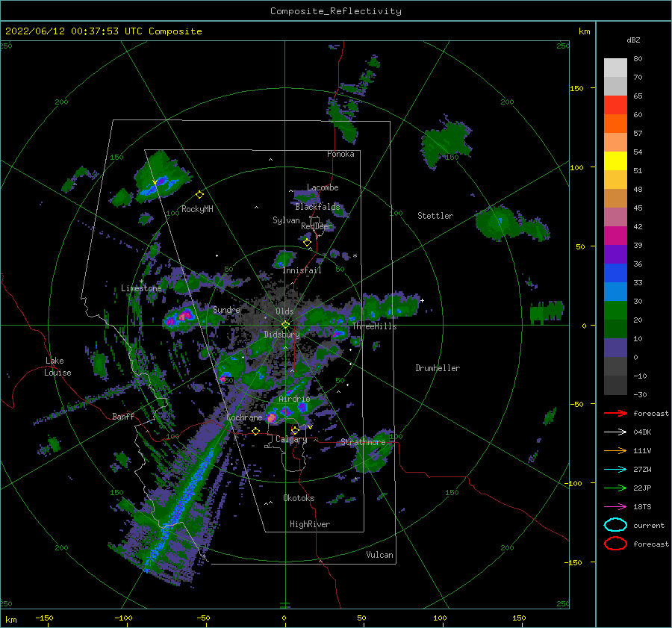Viewport: 672px width, 628px height.
Task: Click the cyan 27ZW arrow legend icon
Action: 615,470
